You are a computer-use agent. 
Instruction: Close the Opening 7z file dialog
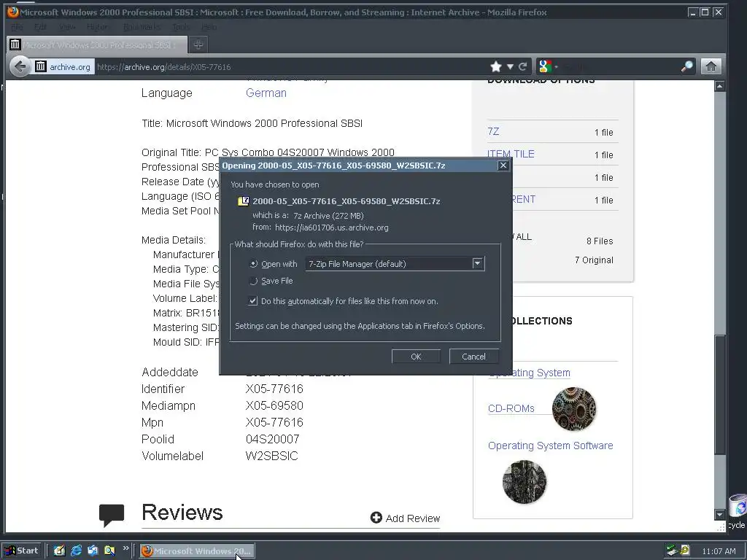[503, 166]
